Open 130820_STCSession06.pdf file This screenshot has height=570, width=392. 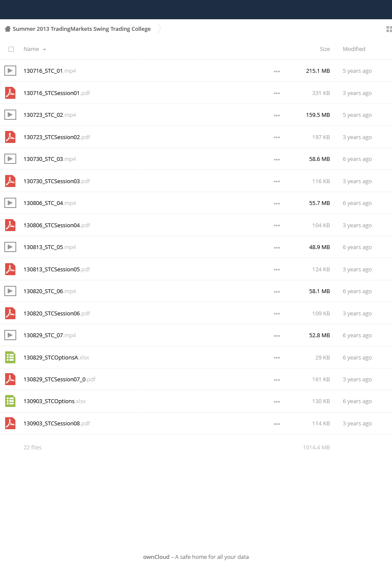click(x=57, y=313)
